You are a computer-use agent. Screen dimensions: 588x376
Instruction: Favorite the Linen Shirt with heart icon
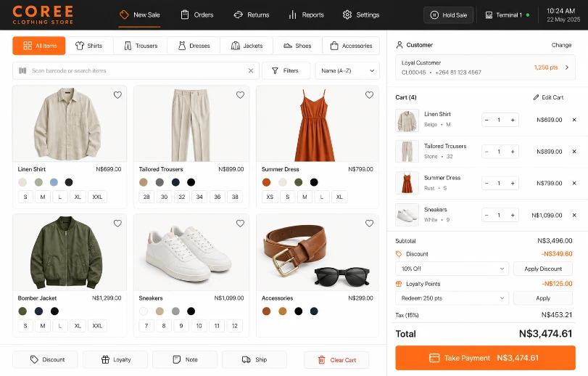(x=117, y=95)
